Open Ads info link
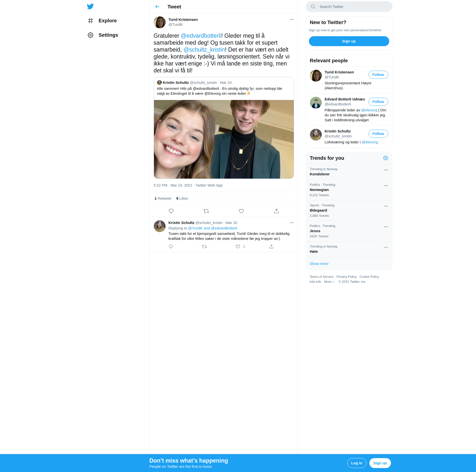 point(315,282)
